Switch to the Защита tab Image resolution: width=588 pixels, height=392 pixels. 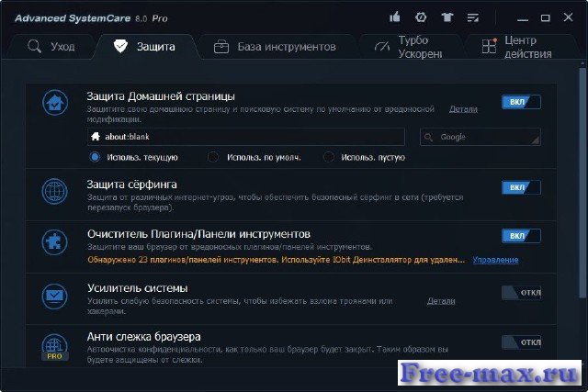tap(145, 47)
